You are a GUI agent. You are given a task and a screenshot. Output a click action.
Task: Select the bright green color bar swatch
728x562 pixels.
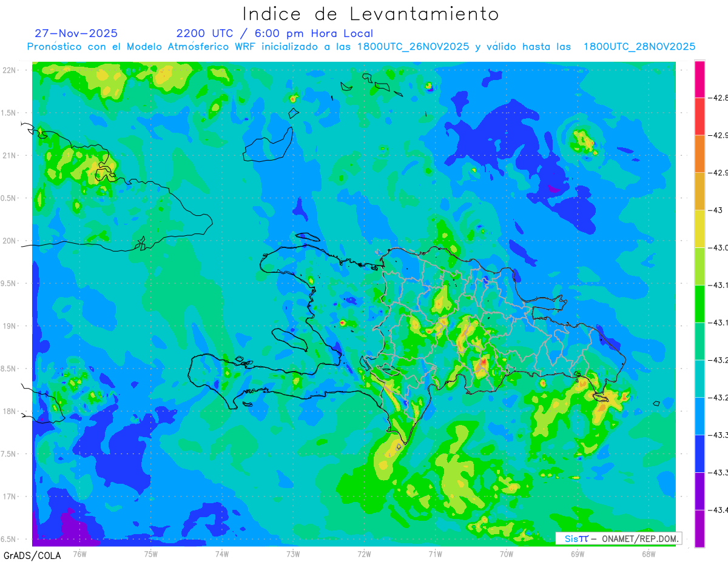click(x=699, y=303)
